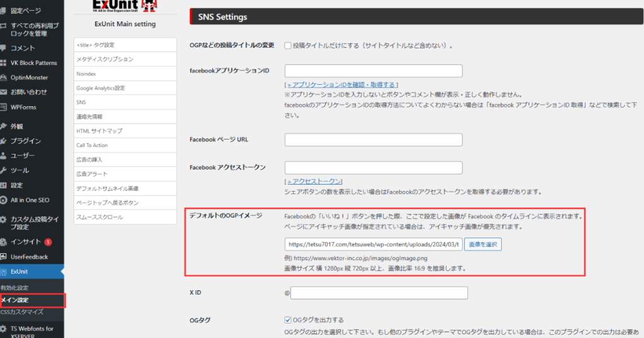644x338 pixels.
Task: Click ExUnit Main setting heading
Action: (125, 25)
